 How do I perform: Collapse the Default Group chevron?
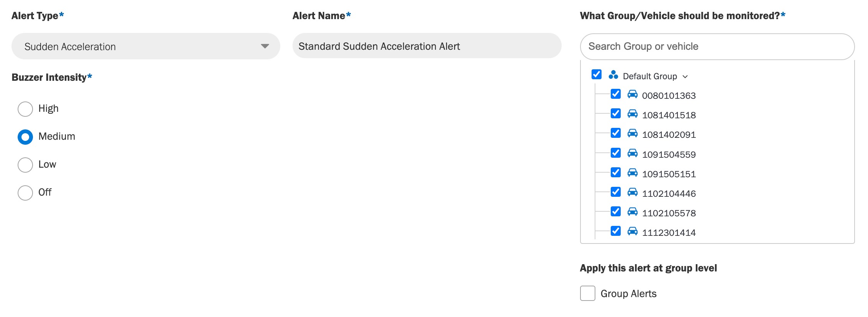click(x=685, y=77)
